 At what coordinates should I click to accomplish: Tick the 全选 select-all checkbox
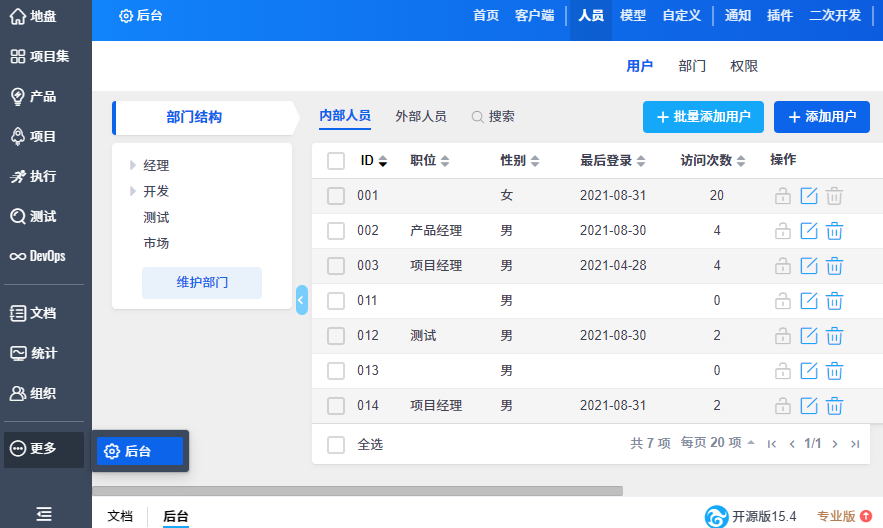[336, 444]
